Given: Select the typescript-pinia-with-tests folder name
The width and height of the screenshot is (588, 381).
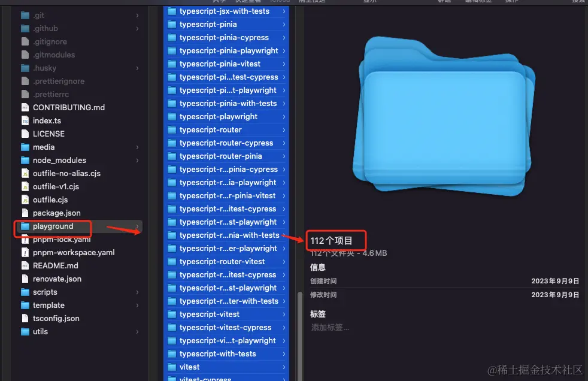Looking at the screenshot, I should [228, 104].
